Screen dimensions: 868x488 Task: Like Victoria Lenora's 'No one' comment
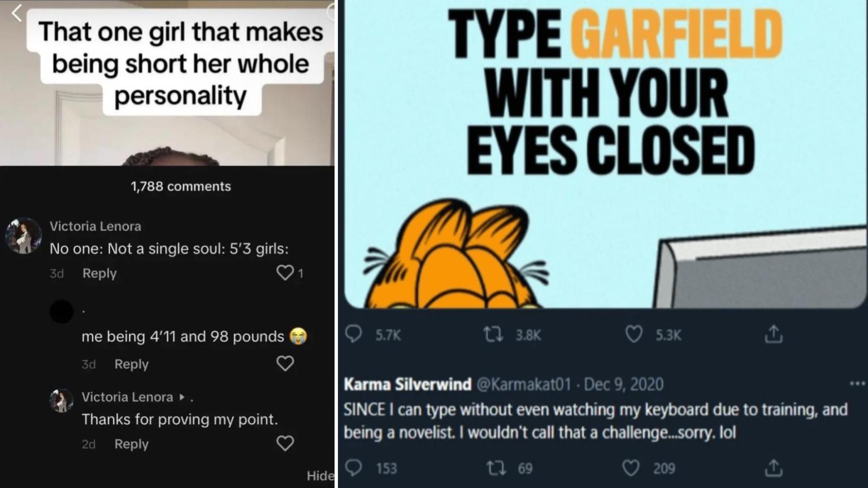tap(285, 273)
